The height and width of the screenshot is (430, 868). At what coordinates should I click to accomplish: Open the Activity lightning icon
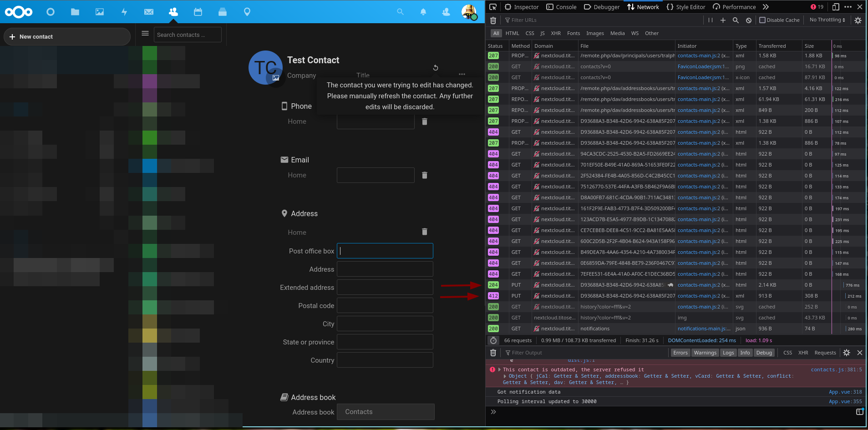click(124, 12)
